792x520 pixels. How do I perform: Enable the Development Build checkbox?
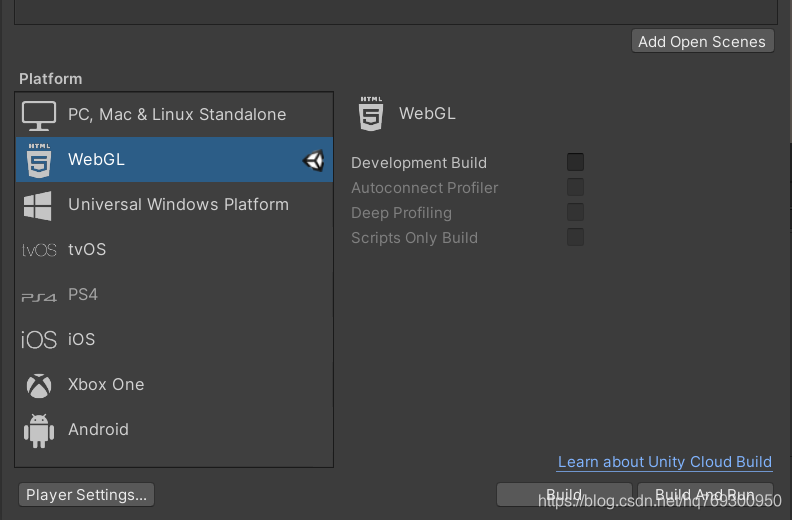[x=575, y=162]
